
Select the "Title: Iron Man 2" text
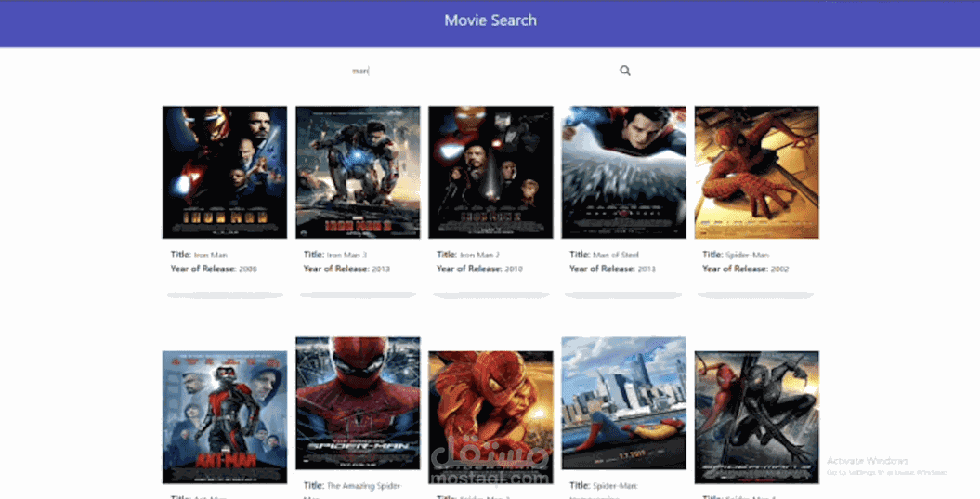468,255
